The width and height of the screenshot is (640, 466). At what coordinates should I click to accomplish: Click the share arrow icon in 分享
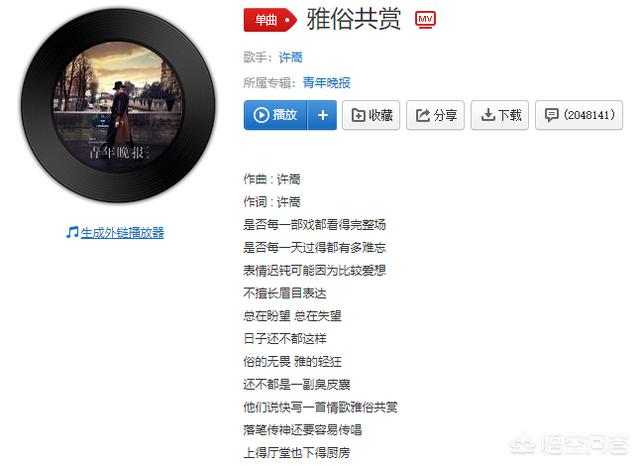(x=422, y=115)
